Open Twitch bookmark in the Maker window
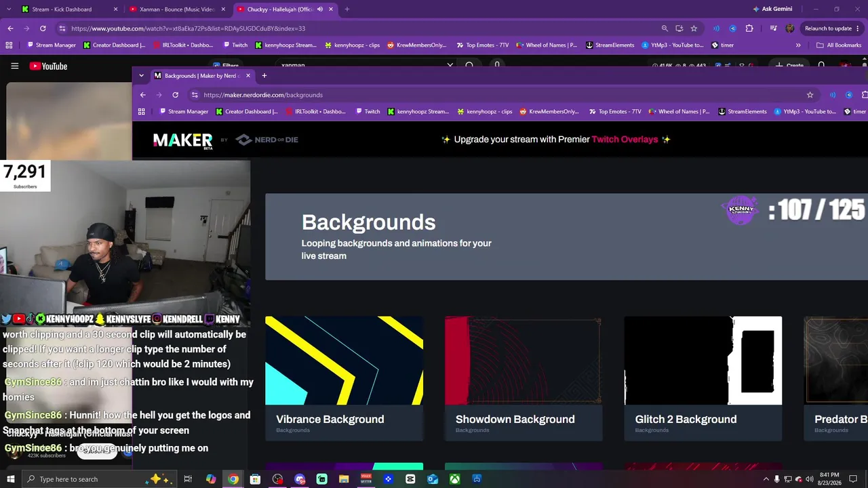This screenshot has width=868, height=488. click(x=367, y=112)
